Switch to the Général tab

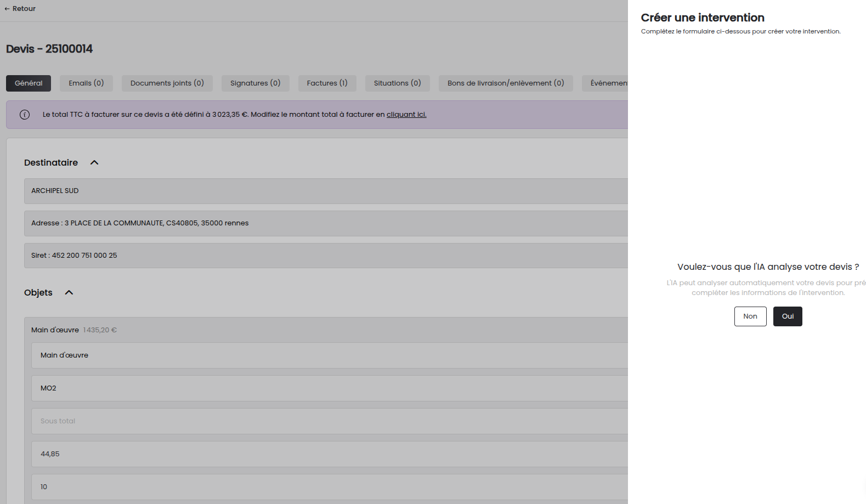29,83
